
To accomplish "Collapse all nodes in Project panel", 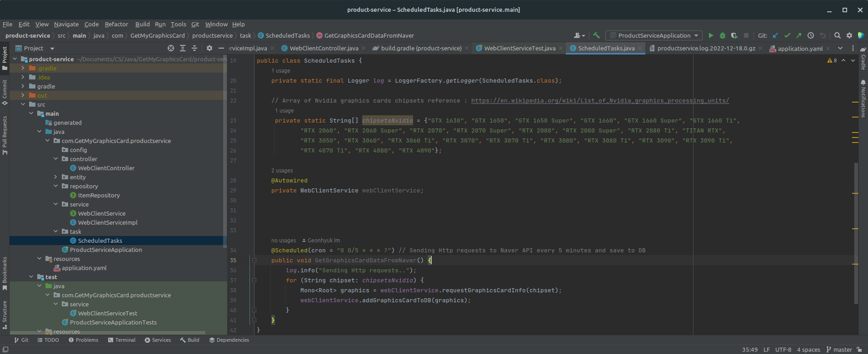I will (195, 48).
